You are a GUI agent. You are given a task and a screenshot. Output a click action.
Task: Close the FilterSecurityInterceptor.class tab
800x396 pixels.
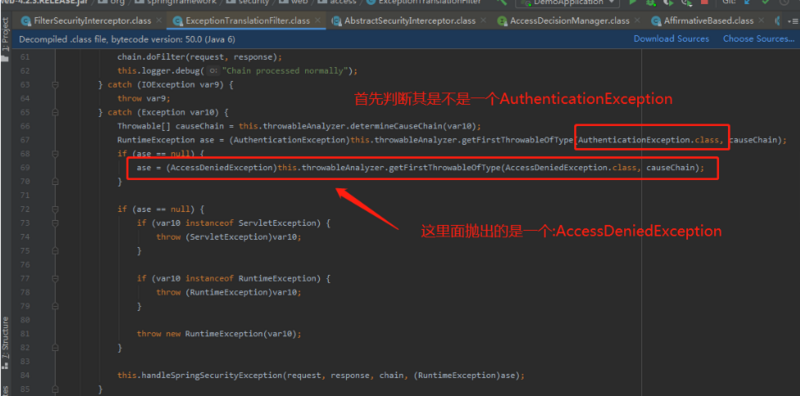pos(159,20)
